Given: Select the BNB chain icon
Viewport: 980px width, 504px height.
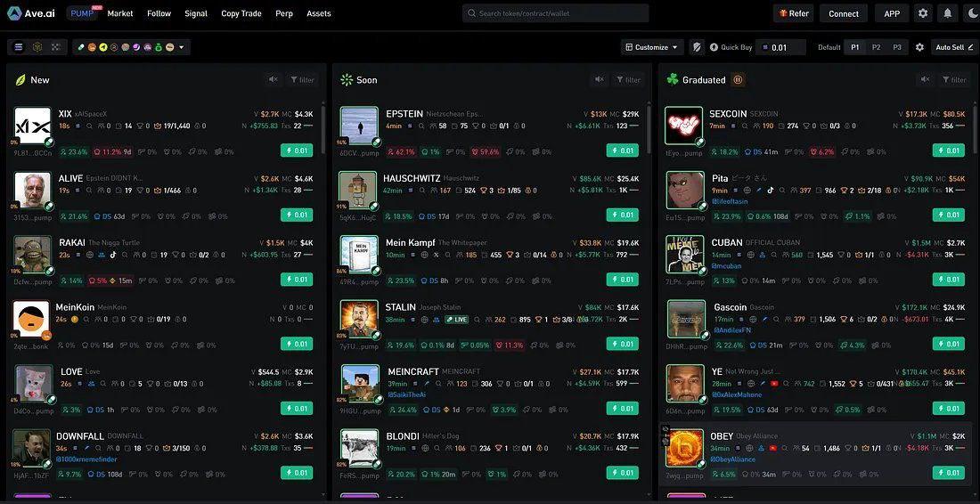Looking at the screenshot, I should tap(37, 47).
